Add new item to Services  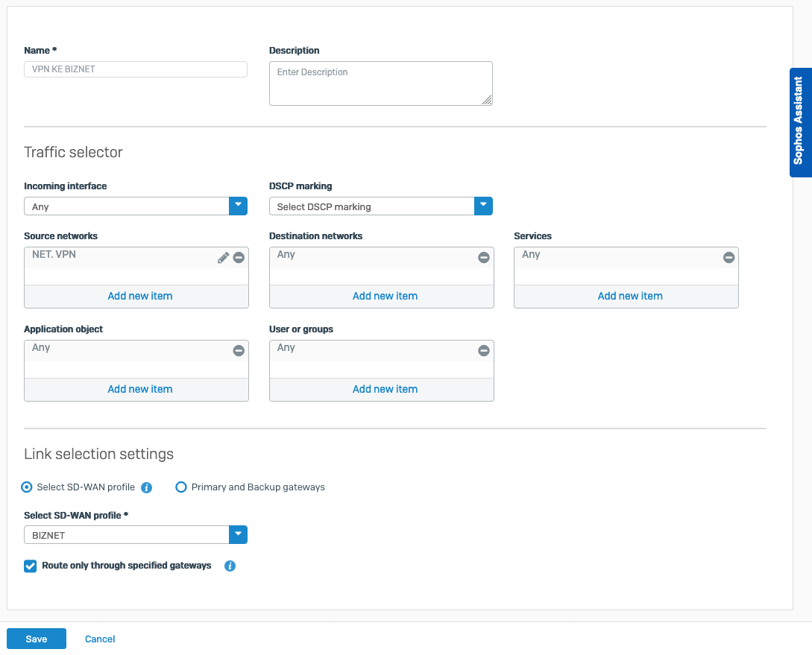coord(630,296)
